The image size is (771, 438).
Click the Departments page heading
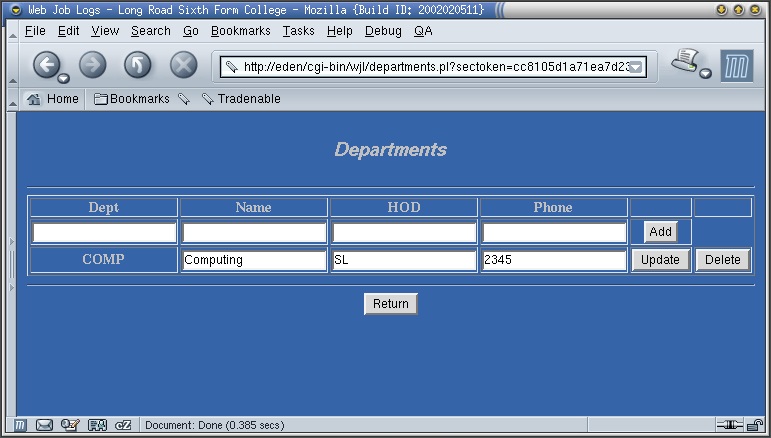390,149
